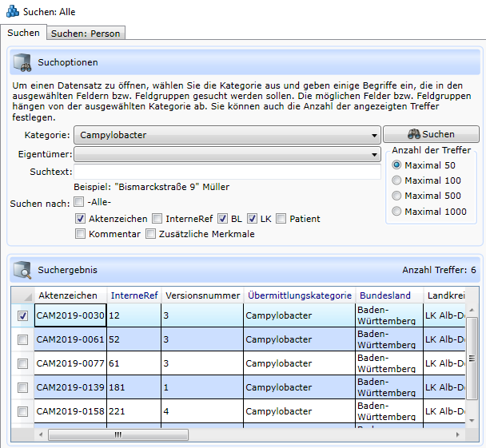Choose 'Maximal 1000' hits option
The width and height of the screenshot is (486, 448).
397,211
